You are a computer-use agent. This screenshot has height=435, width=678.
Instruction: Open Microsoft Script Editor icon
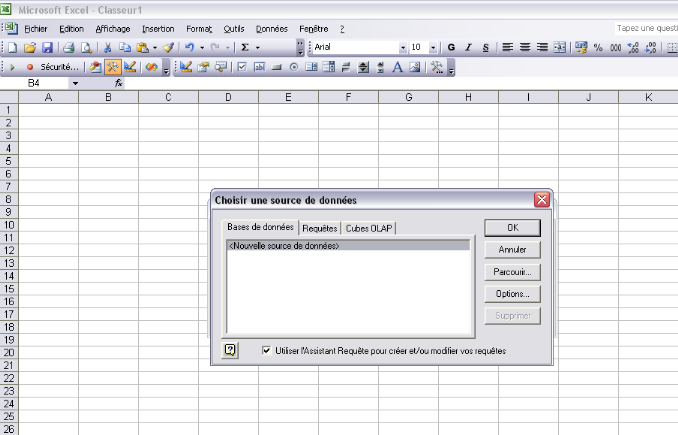(151, 67)
